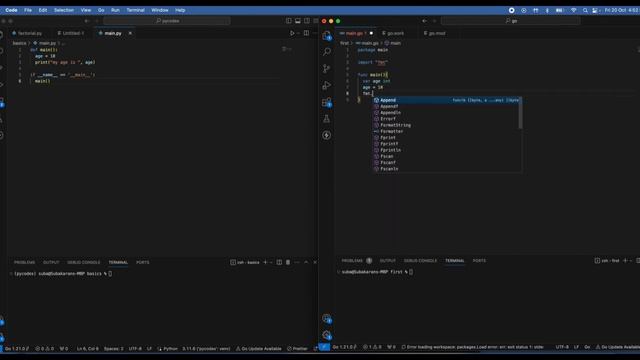Go back in the Python window

[x=87, y=21]
